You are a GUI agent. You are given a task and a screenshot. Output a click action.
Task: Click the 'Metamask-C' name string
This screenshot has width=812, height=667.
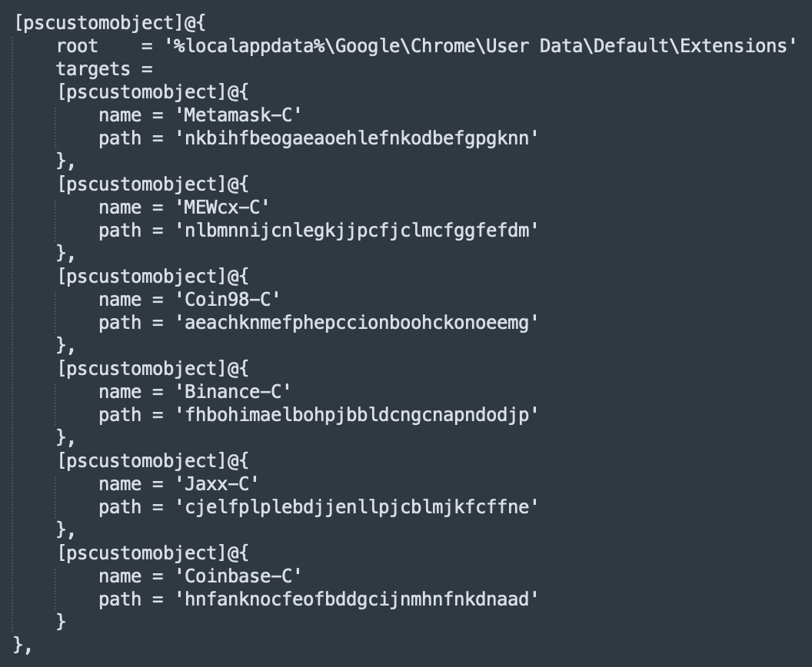tap(238, 114)
